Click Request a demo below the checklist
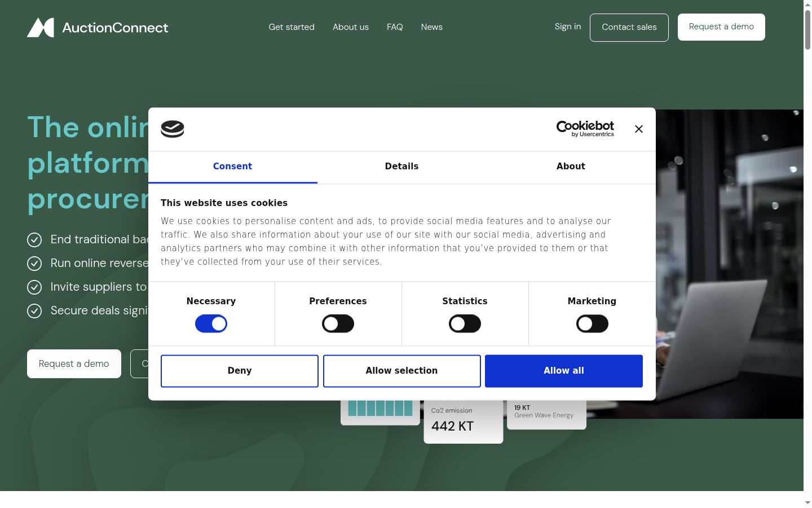812x508 pixels. (x=74, y=364)
